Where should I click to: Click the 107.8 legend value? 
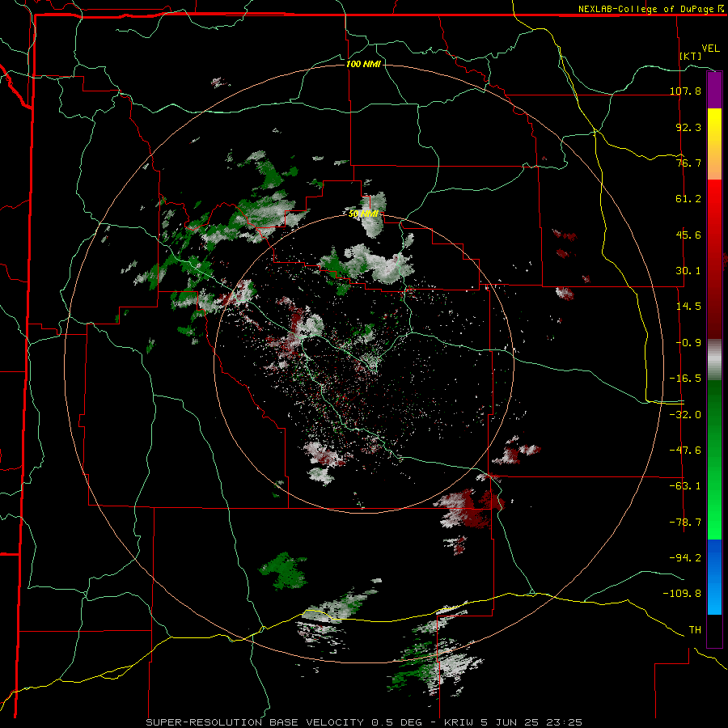pos(686,91)
